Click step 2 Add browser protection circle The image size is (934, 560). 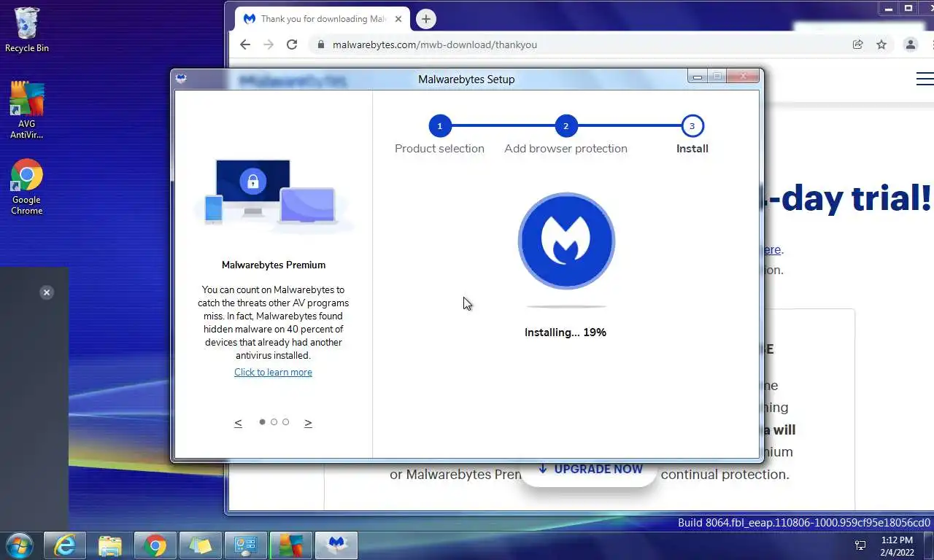click(x=566, y=126)
